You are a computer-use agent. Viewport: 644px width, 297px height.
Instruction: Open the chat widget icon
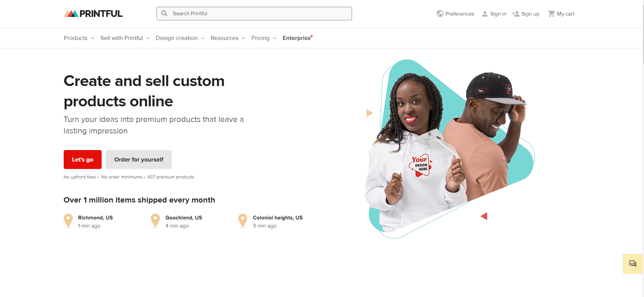point(632,263)
